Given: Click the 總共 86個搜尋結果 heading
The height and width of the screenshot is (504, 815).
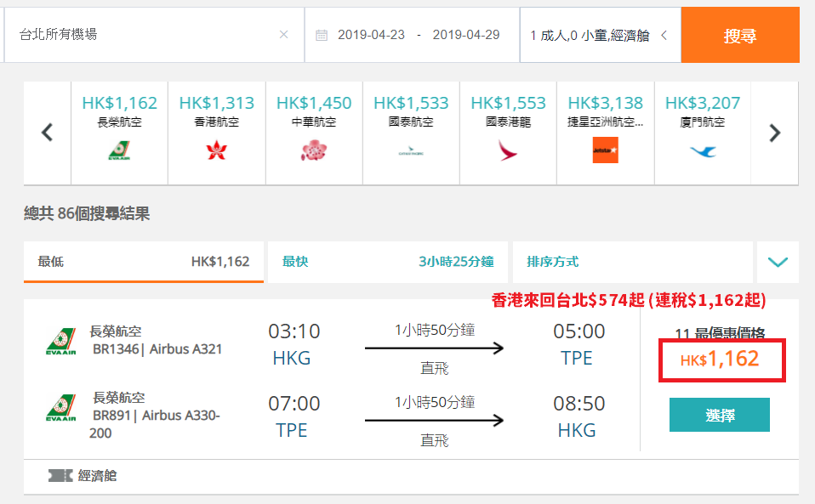Looking at the screenshot, I should pyautogui.click(x=87, y=213).
